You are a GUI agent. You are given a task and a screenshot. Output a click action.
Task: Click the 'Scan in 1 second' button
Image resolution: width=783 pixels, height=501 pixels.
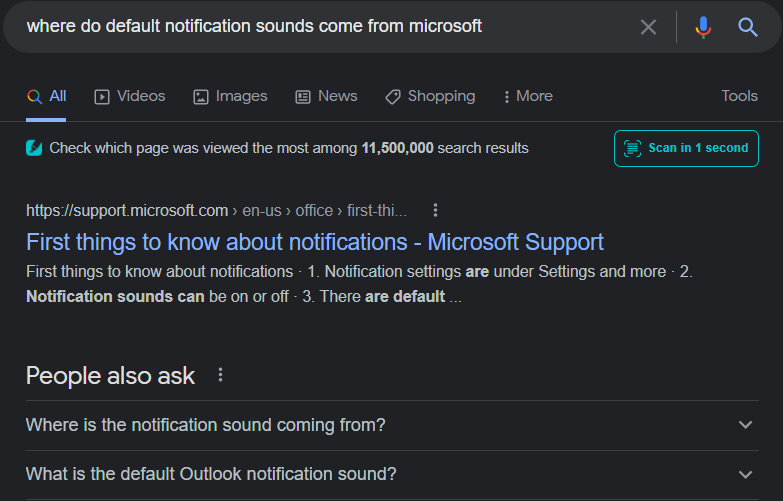point(686,148)
